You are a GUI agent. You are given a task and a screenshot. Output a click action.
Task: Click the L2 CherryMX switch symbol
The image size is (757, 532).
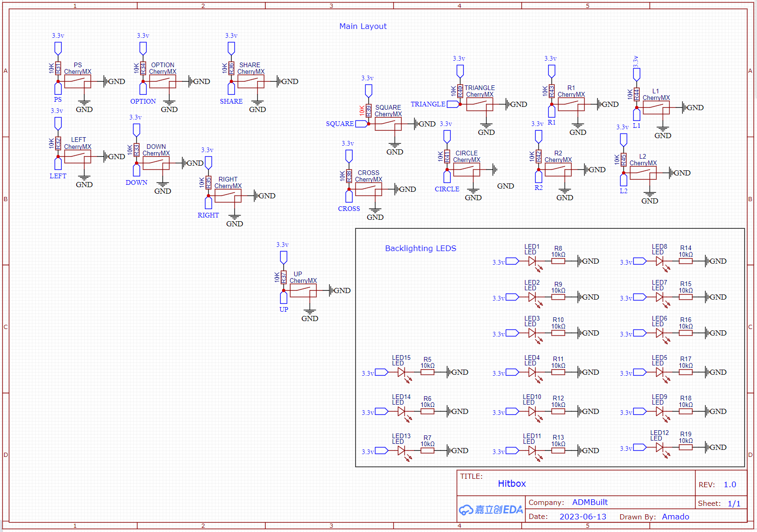coord(643,173)
